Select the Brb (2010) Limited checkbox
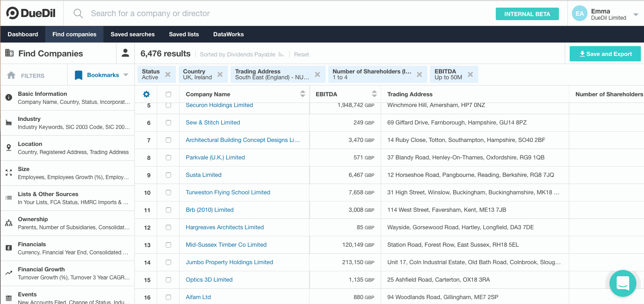The image size is (644, 304). [168, 210]
